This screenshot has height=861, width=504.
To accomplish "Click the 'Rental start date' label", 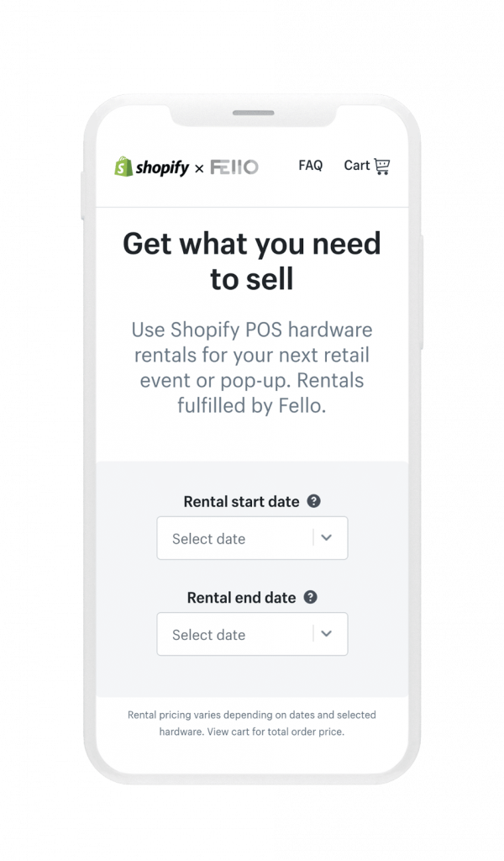I will 241,502.
